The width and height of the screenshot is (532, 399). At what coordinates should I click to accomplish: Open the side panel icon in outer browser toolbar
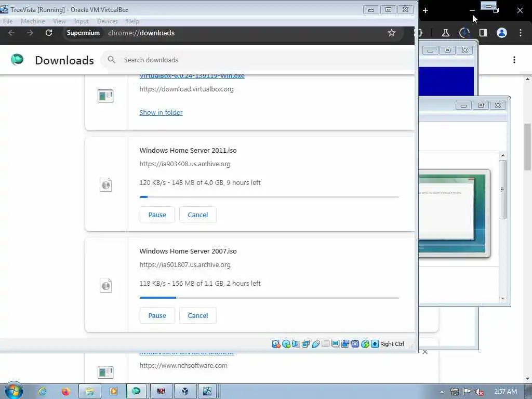pos(483,33)
